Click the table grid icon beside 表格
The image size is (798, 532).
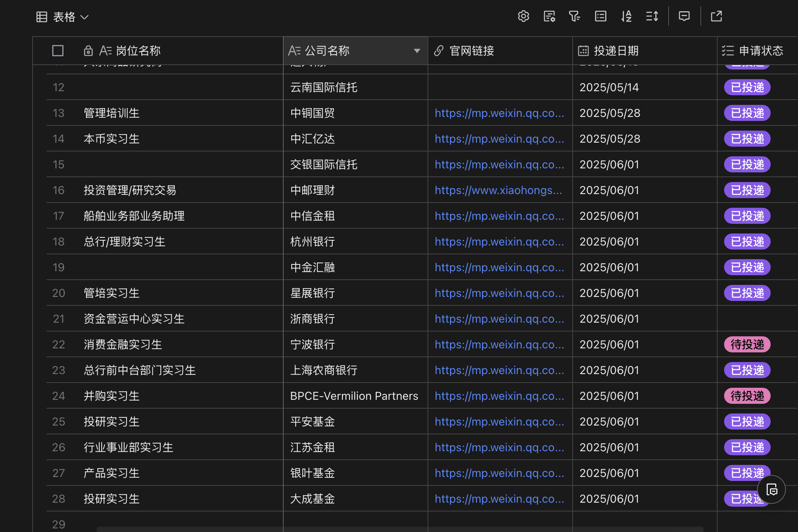click(x=42, y=17)
